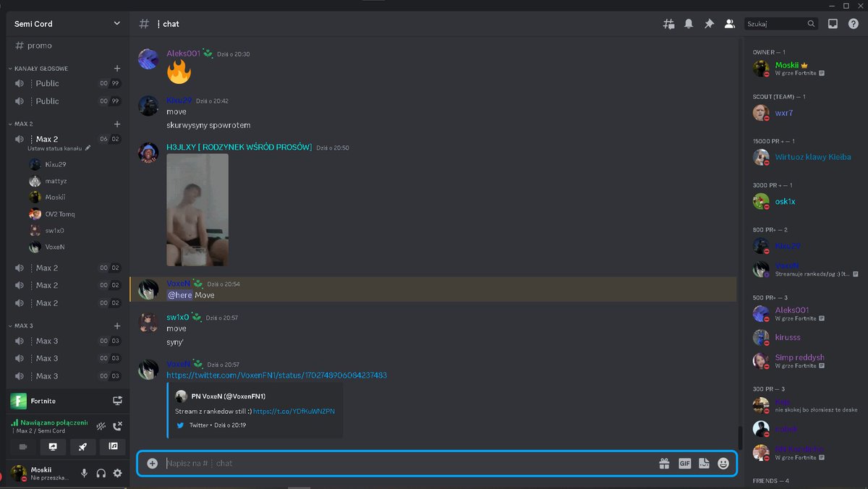This screenshot has width=868, height=489.
Task: Open Semi Cord server dropdown menu
Action: point(68,24)
